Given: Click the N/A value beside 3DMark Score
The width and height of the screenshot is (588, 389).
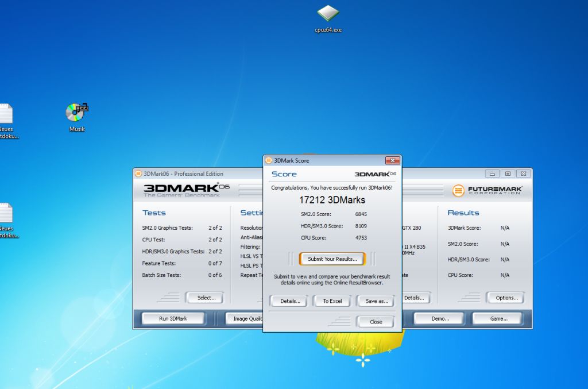Looking at the screenshot, I should 505,228.
